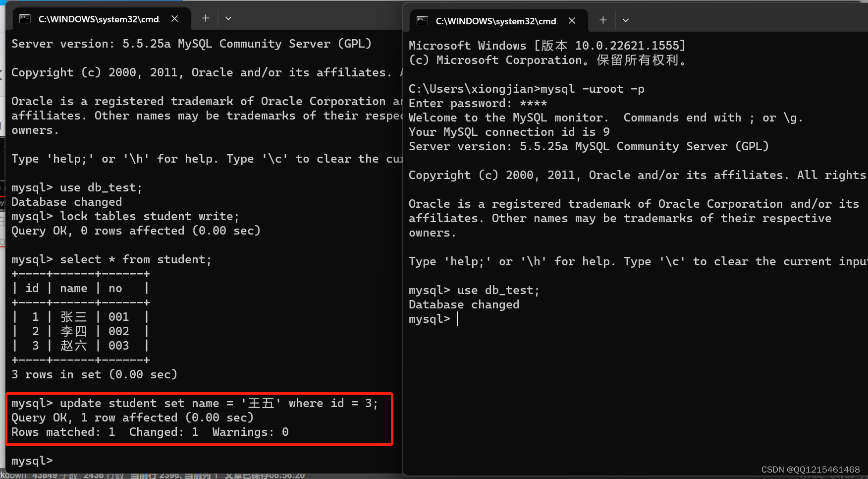Click Copyright line in right terminal
The width and height of the screenshot is (868, 479).
pyautogui.click(x=638, y=176)
